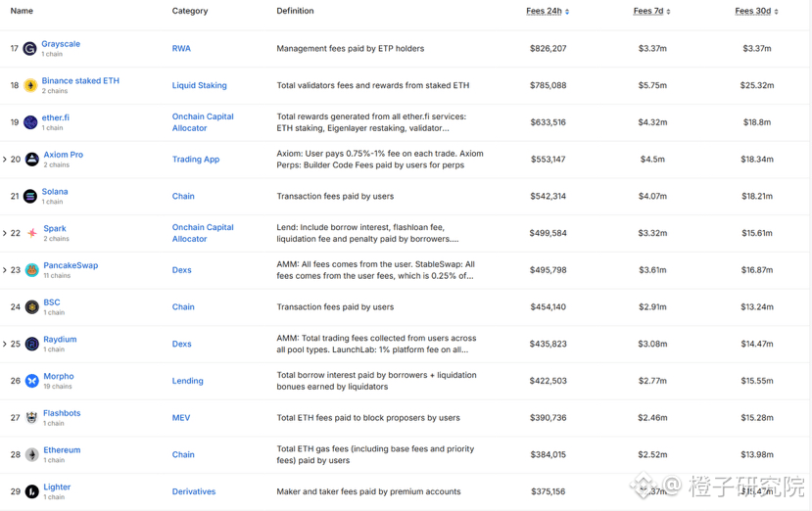
Task: Click the Ethereum logo icon
Action: point(32,454)
